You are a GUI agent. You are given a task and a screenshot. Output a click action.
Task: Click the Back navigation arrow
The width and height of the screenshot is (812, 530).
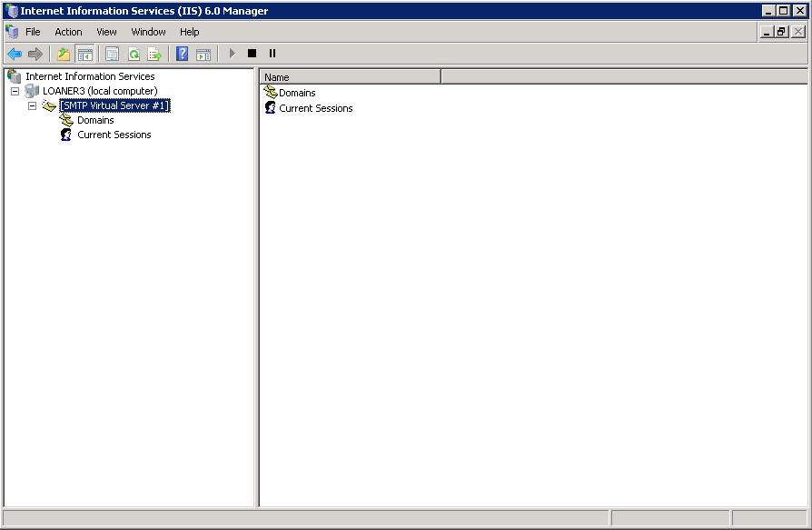coord(15,53)
